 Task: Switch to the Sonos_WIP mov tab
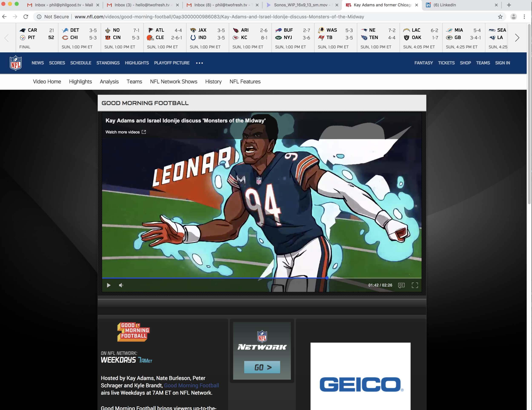tap(302, 5)
